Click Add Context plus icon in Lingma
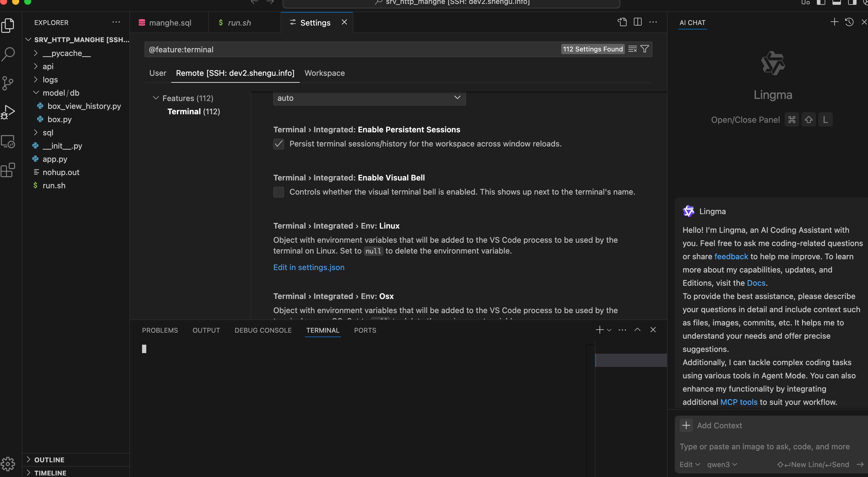The width and height of the screenshot is (868, 477). pos(686,426)
